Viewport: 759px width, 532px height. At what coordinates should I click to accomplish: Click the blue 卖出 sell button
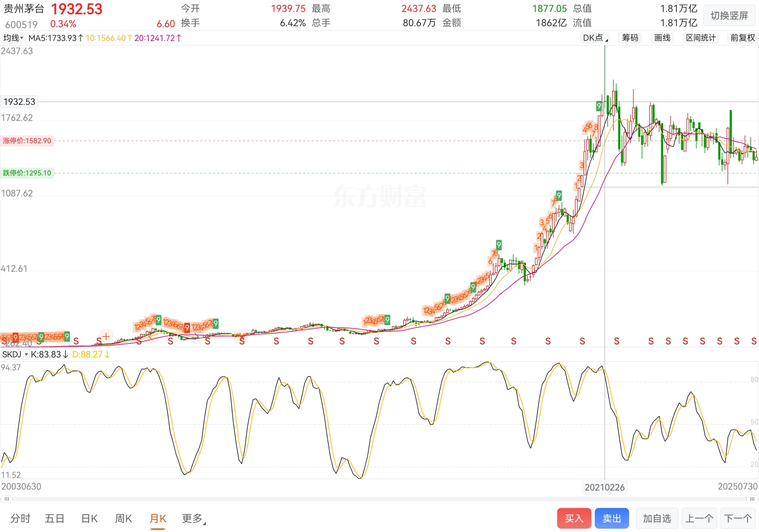pos(612,519)
